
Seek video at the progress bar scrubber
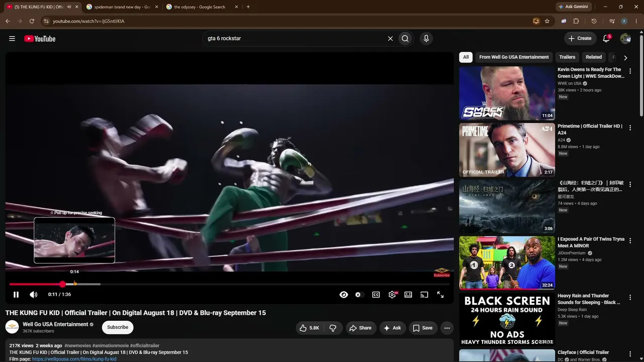(x=62, y=285)
